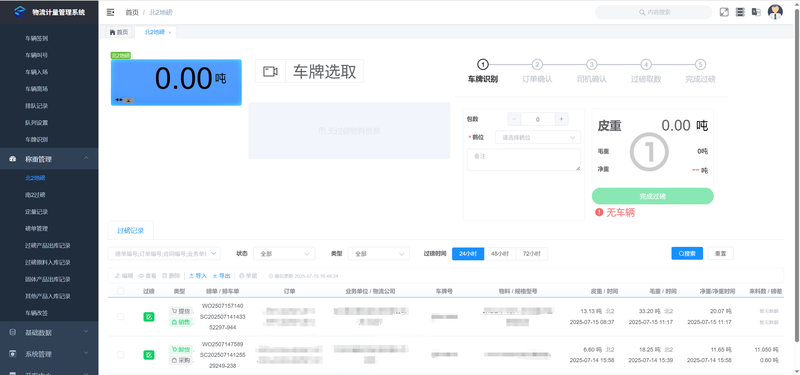Click the green 过磅 status icon in first row
Image resolution: width=800 pixels, height=375 pixels.
[148, 317]
